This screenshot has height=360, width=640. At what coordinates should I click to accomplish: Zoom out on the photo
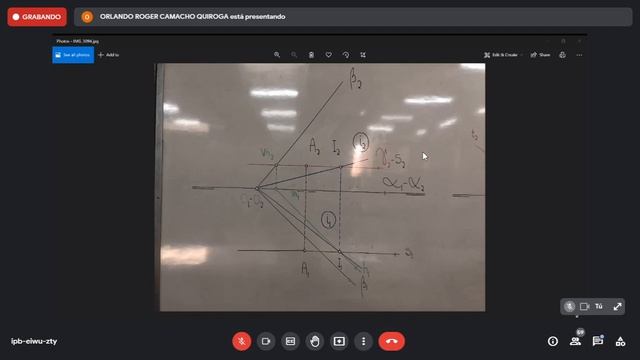(294, 55)
